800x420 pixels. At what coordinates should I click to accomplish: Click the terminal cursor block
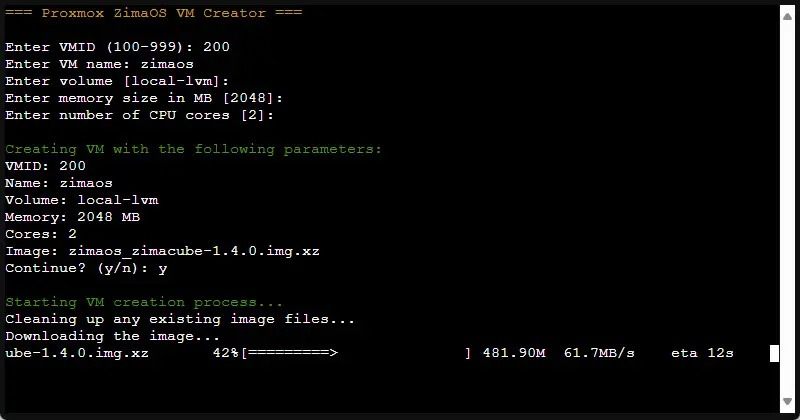pos(774,353)
